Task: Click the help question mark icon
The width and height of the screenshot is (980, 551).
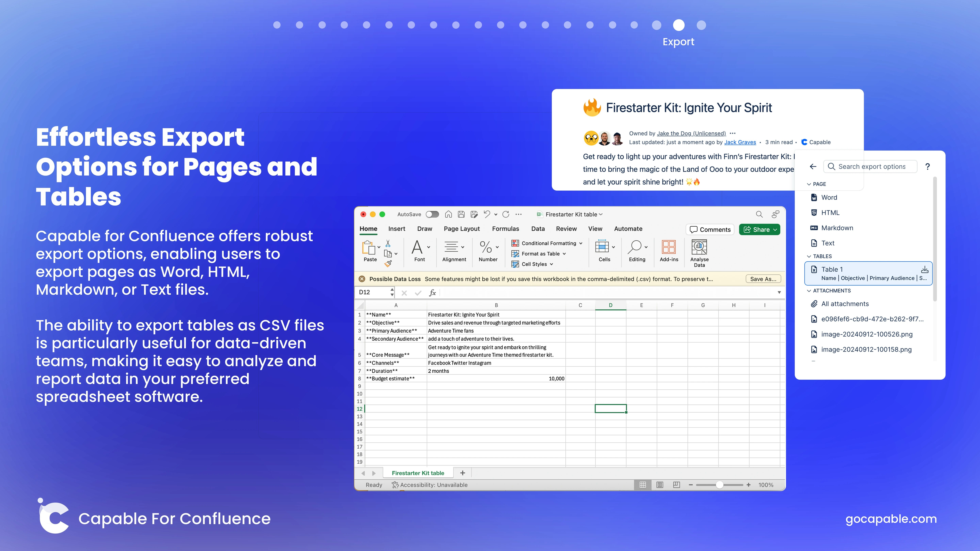Action: point(927,166)
